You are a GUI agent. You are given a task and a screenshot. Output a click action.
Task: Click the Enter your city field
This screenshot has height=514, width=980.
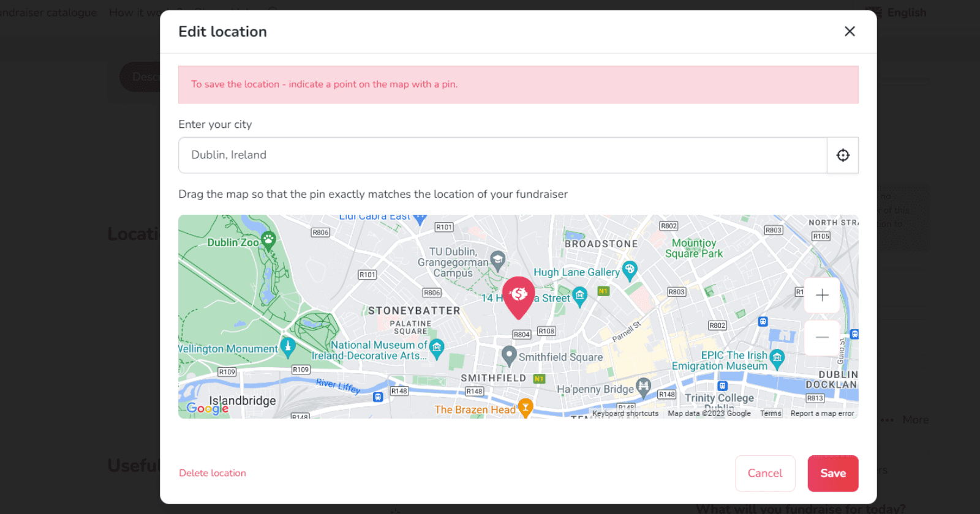pyautogui.click(x=503, y=155)
